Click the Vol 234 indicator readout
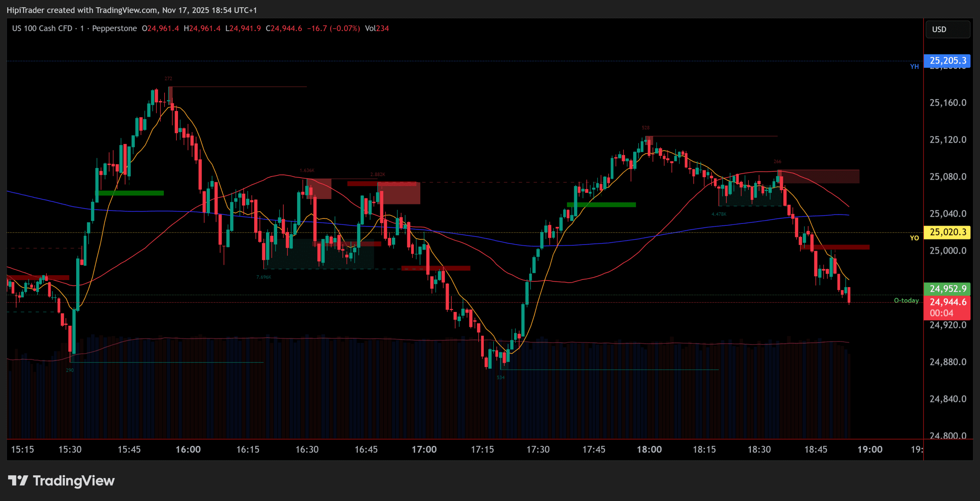Viewport: 980px width, 501px height. (x=377, y=28)
